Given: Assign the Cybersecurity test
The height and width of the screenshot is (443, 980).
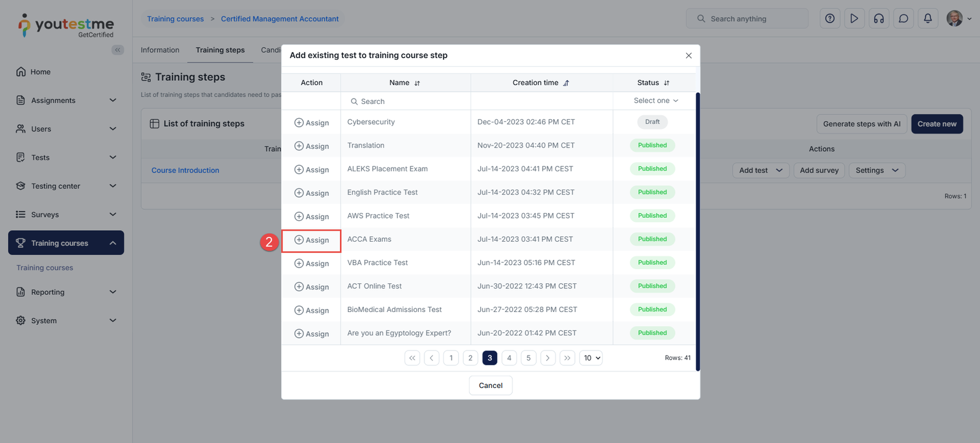Looking at the screenshot, I should click(x=311, y=123).
